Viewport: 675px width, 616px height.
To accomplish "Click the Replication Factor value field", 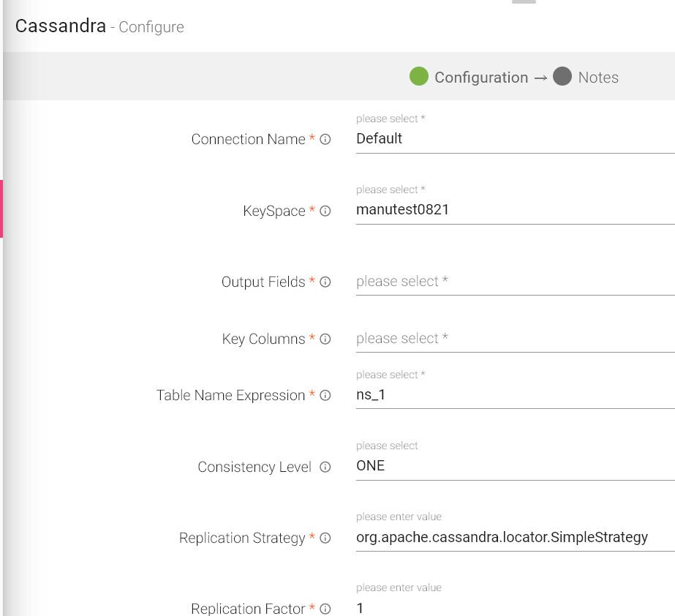I will pyautogui.click(x=514, y=608).
